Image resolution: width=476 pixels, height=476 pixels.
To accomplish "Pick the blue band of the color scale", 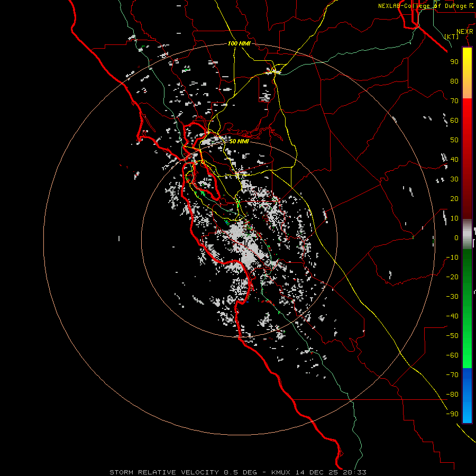I will 467,396.
